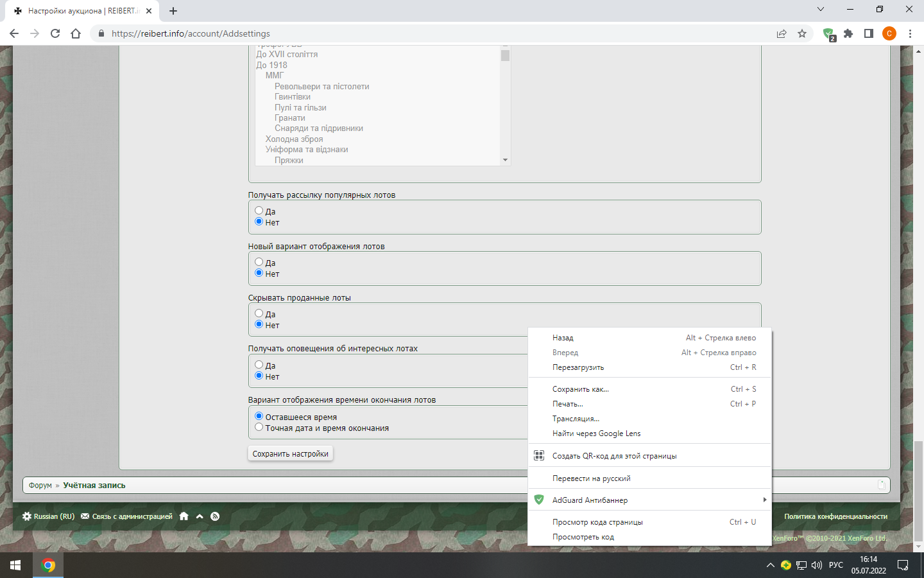
Task: Open the "Политика конфиденциальности" link
Action: coord(835,516)
